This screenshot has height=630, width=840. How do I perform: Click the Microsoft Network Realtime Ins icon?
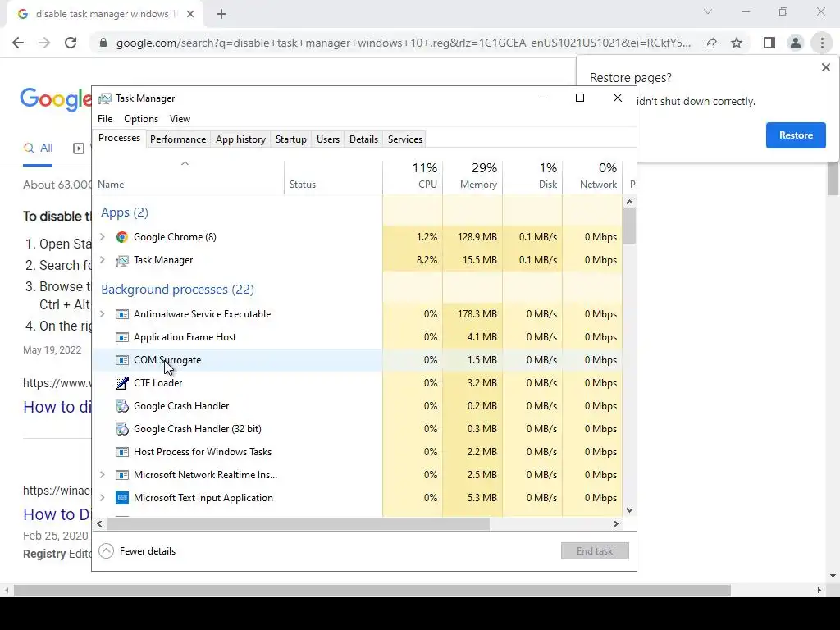(122, 475)
